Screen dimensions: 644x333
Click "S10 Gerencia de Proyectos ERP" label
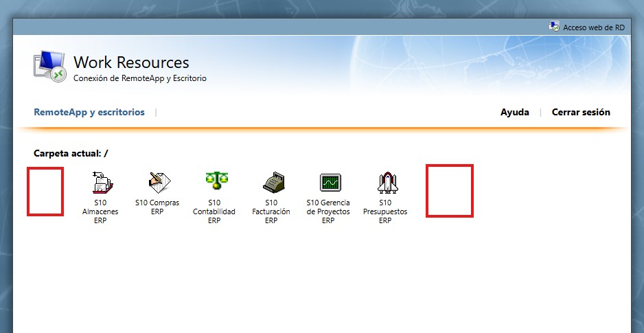click(x=328, y=211)
